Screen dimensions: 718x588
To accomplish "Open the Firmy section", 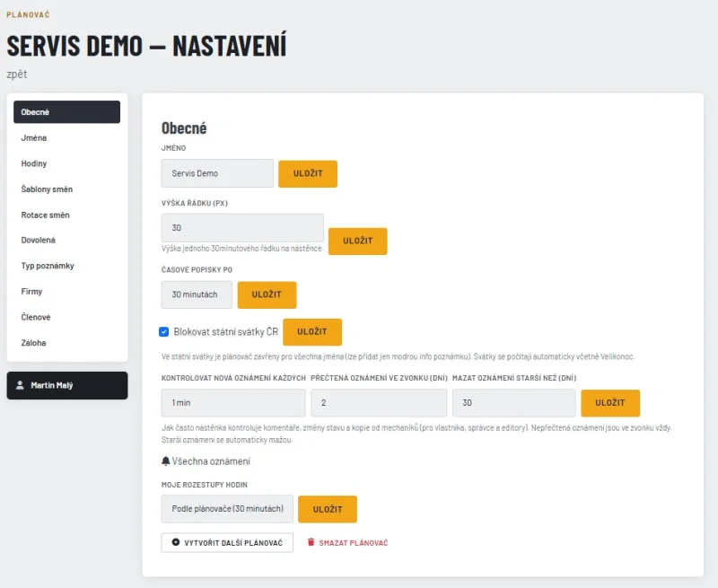I will (x=66, y=291).
